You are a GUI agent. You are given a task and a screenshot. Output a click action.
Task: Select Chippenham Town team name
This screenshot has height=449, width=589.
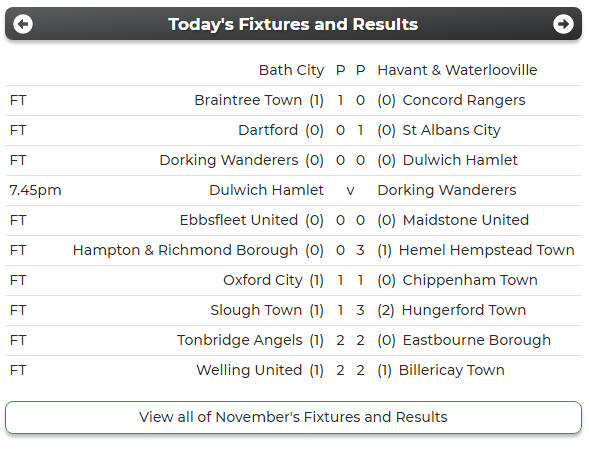click(x=470, y=280)
